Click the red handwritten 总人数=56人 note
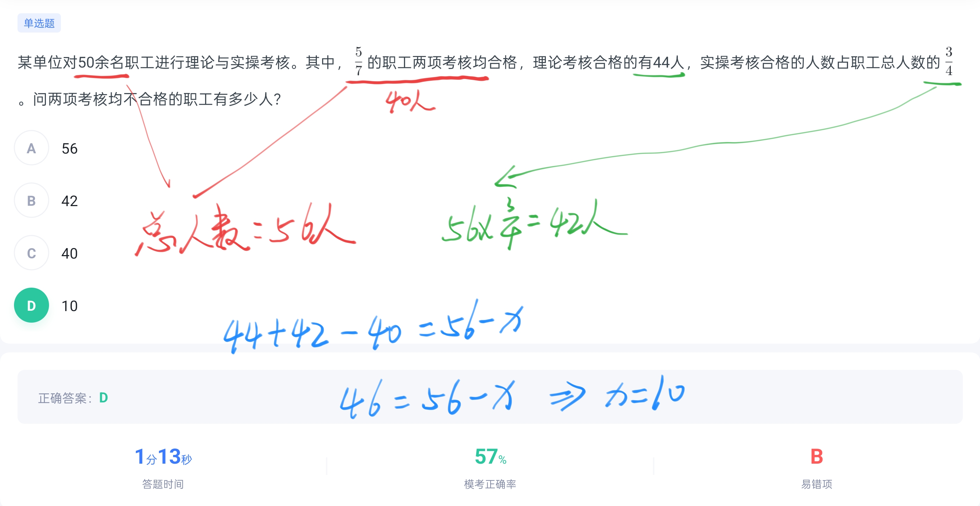The image size is (980, 506). (245, 230)
